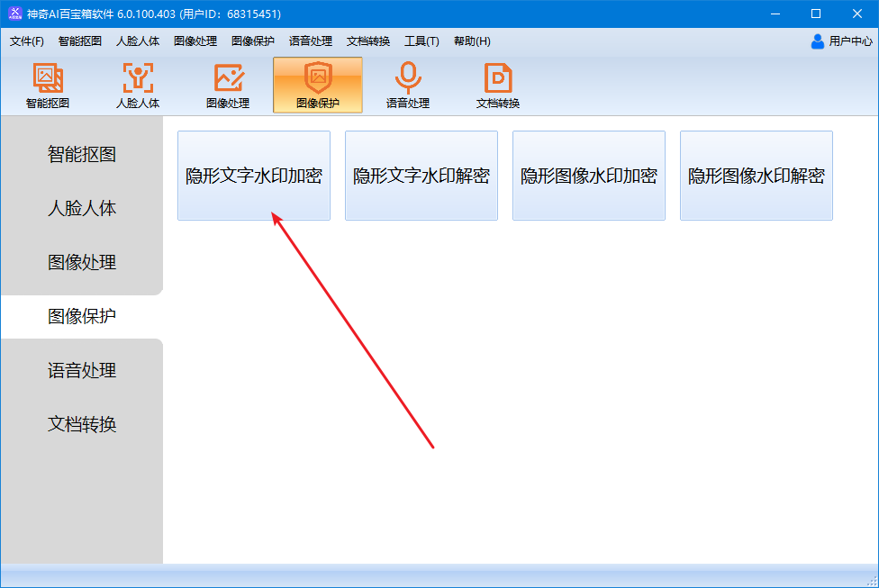Open the 文档转换 menu in the menu bar
The image size is (879, 588).
click(368, 41)
